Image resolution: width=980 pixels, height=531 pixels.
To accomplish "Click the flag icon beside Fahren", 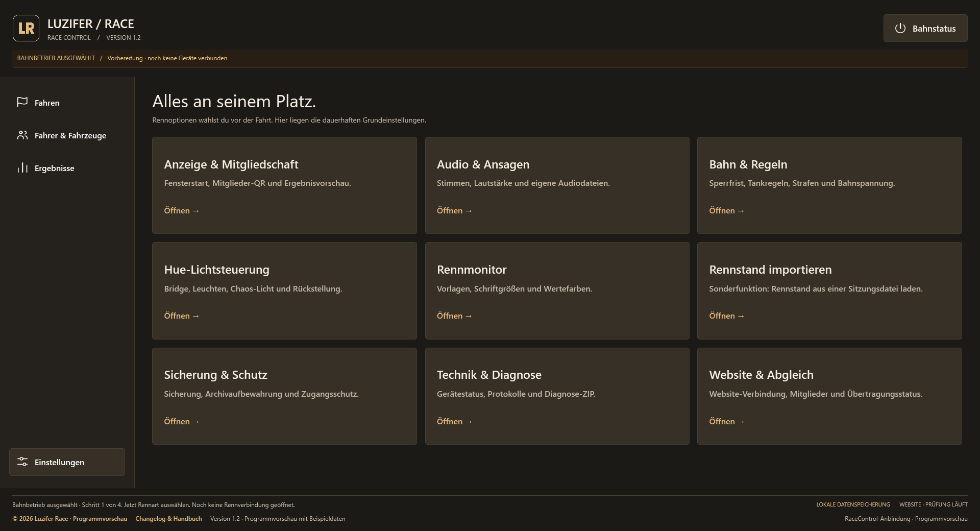I will click(x=22, y=103).
